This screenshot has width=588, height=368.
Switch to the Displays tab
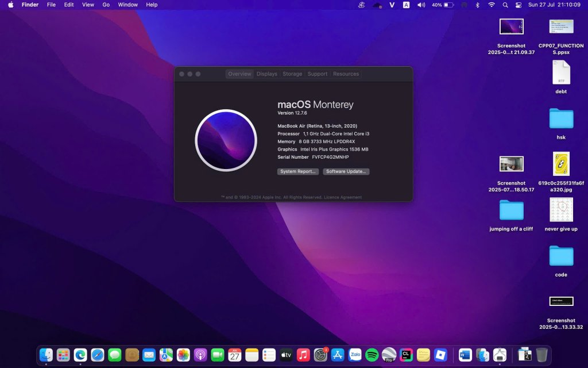tap(266, 74)
